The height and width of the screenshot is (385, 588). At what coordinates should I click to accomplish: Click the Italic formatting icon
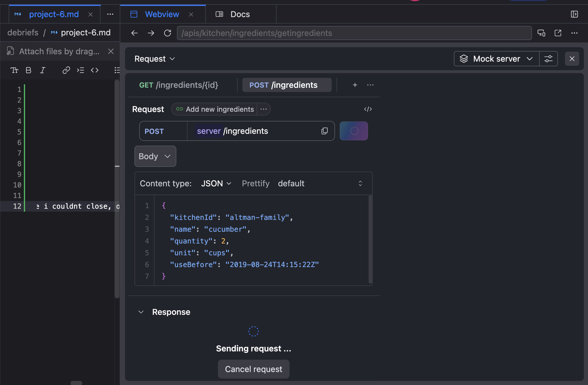[x=43, y=70]
